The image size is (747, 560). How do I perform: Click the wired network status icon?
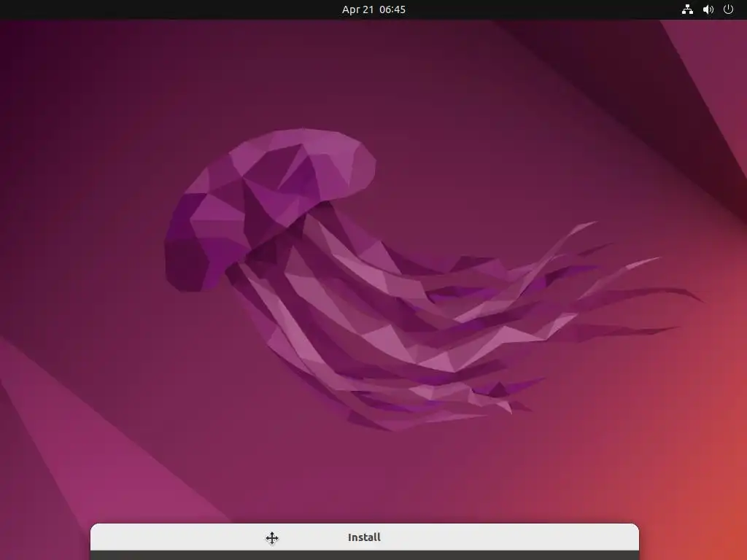(x=687, y=9)
